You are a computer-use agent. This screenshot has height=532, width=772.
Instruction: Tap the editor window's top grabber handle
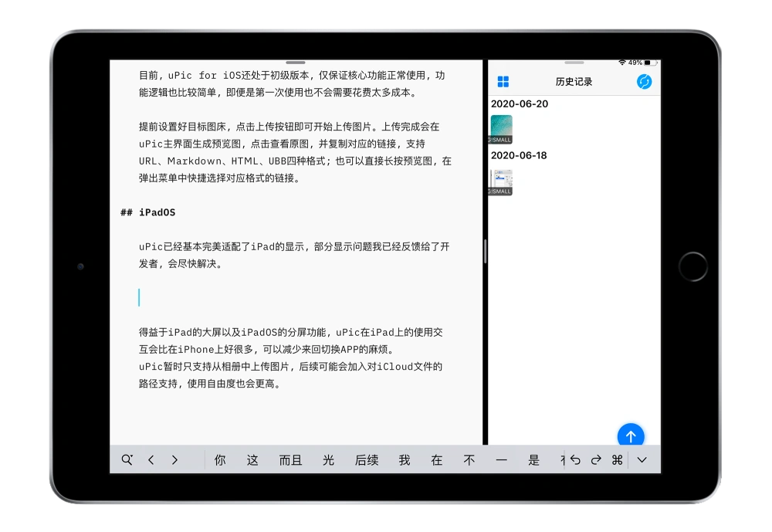point(296,63)
